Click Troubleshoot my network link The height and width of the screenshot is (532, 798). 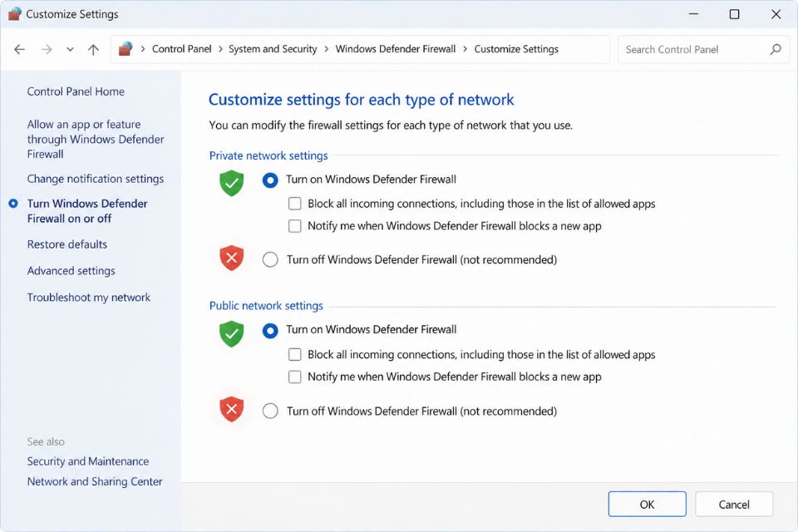click(x=89, y=298)
